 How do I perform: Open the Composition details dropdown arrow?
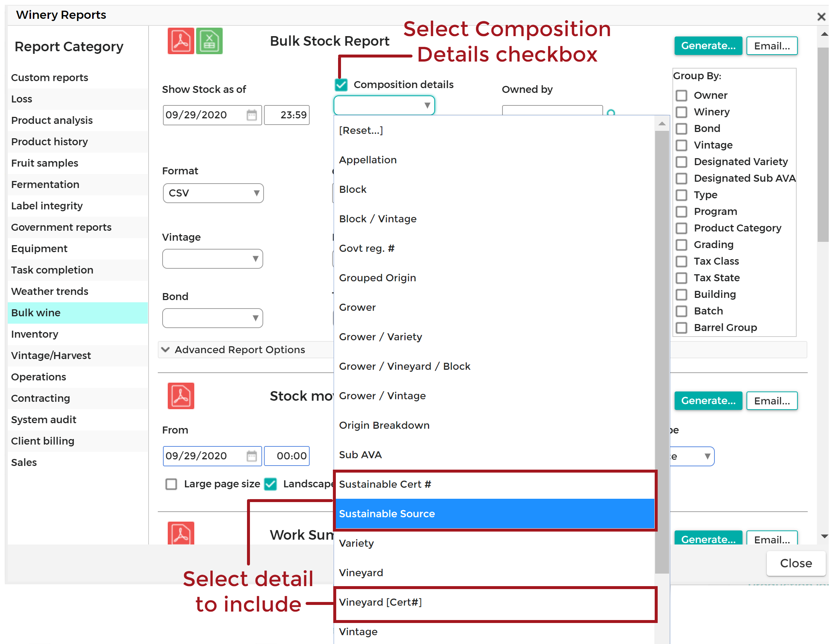(427, 105)
